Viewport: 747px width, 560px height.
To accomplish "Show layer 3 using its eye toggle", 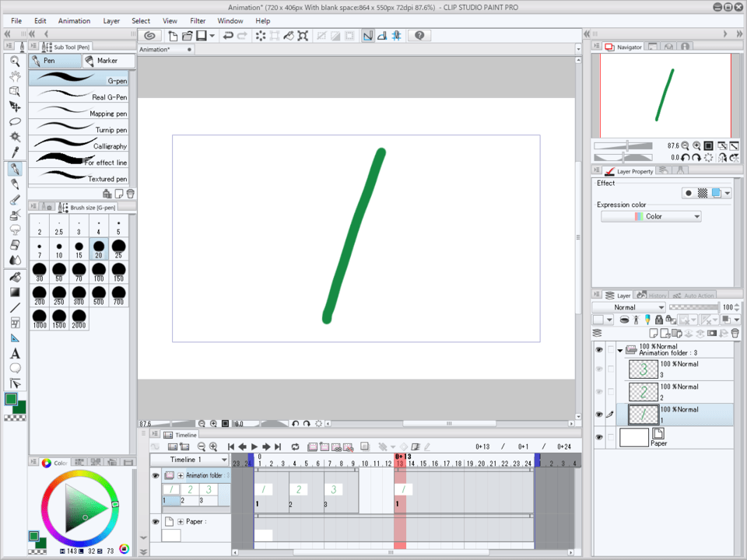I will click(x=599, y=369).
